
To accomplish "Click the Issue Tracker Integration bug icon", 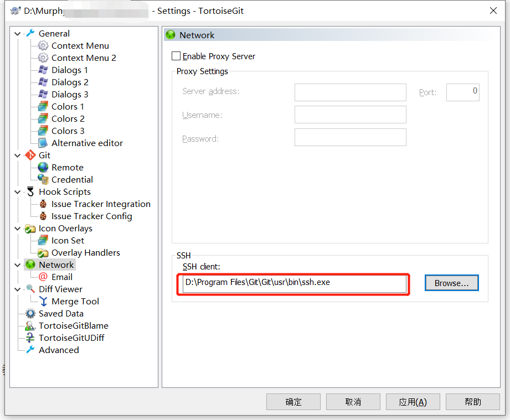I will [43, 204].
